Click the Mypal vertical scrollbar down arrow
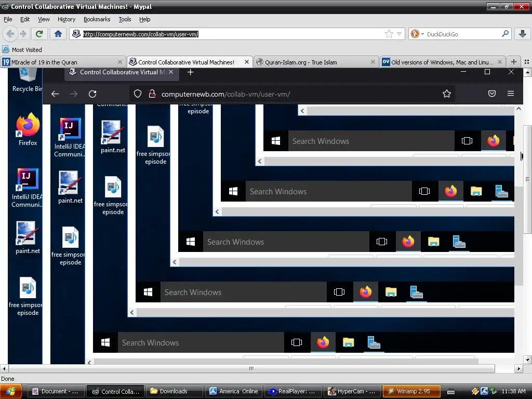 pyautogui.click(x=527, y=360)
